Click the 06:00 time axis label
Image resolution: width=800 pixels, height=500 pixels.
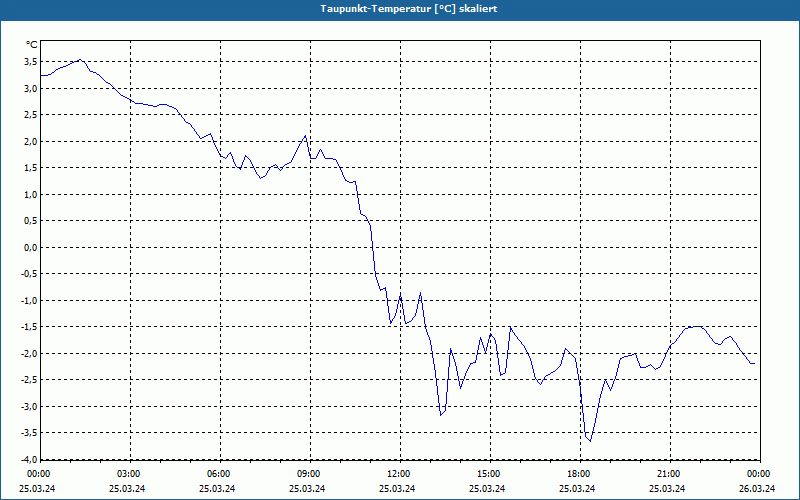[219, 474]
